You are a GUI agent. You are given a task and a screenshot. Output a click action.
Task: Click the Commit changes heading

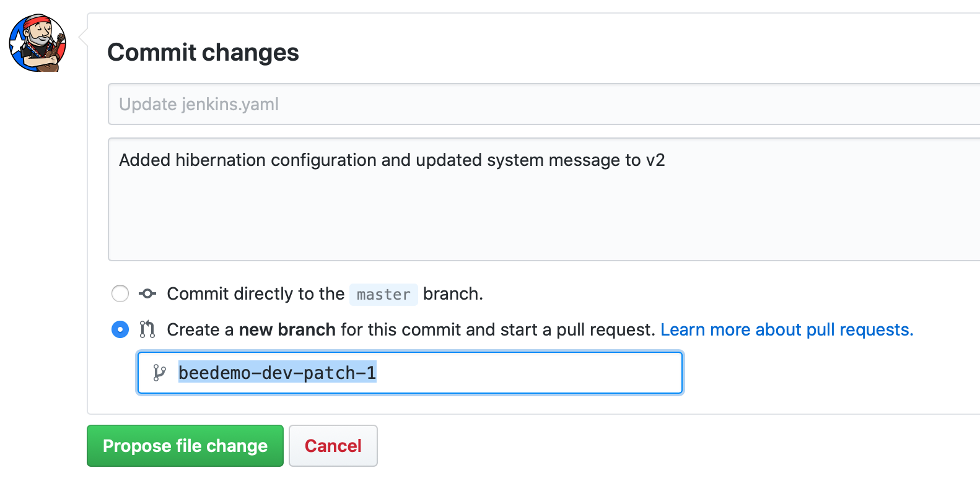point(203,53)
